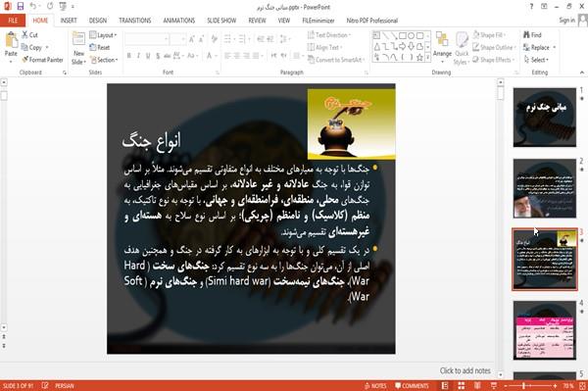
Task: Open the Arrange tool
Action: (x=442, y=46)
